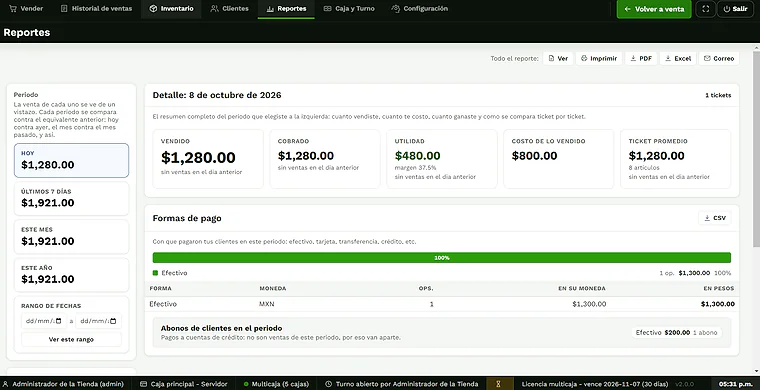
Task: Open the Caja y Turno tab
Action: (349, 9)
